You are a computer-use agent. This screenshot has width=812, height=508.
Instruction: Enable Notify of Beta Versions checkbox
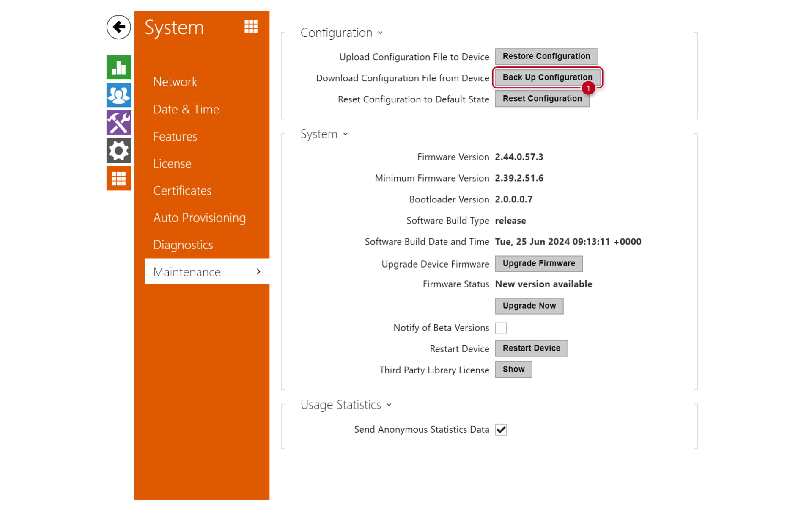point(501,328)
